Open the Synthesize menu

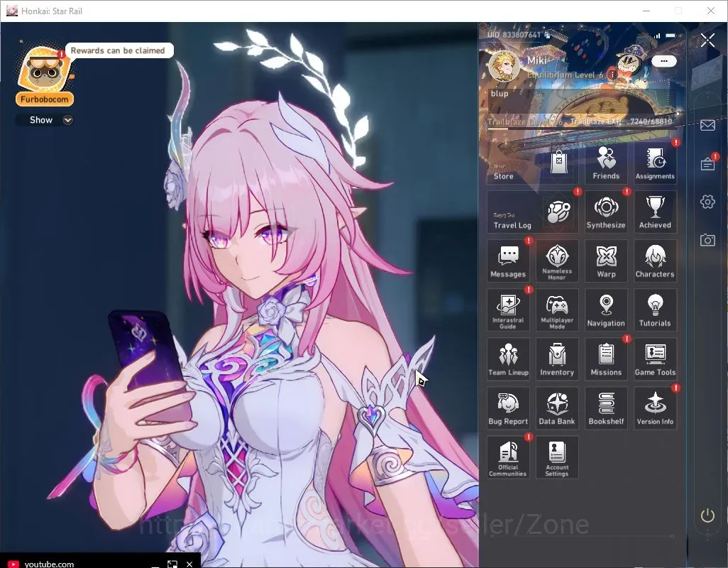[x=606, y=212]
